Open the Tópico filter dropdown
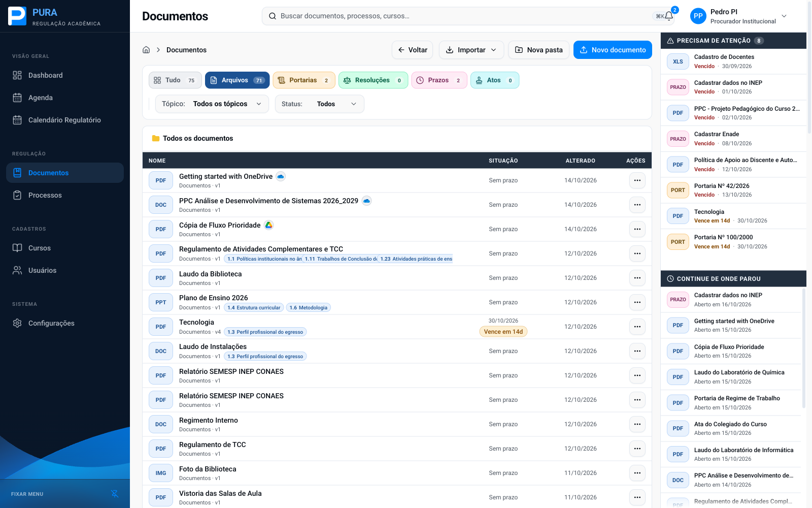812x508 pixels. 212,104
